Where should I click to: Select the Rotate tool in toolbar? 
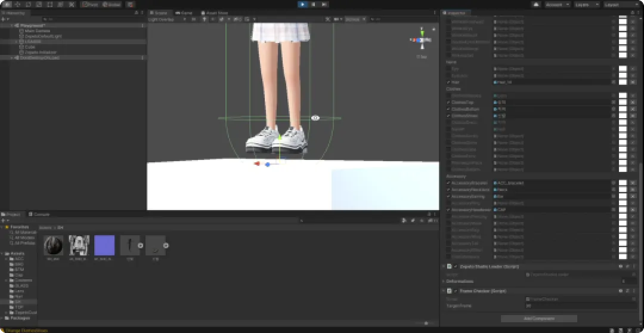(29, 5)
